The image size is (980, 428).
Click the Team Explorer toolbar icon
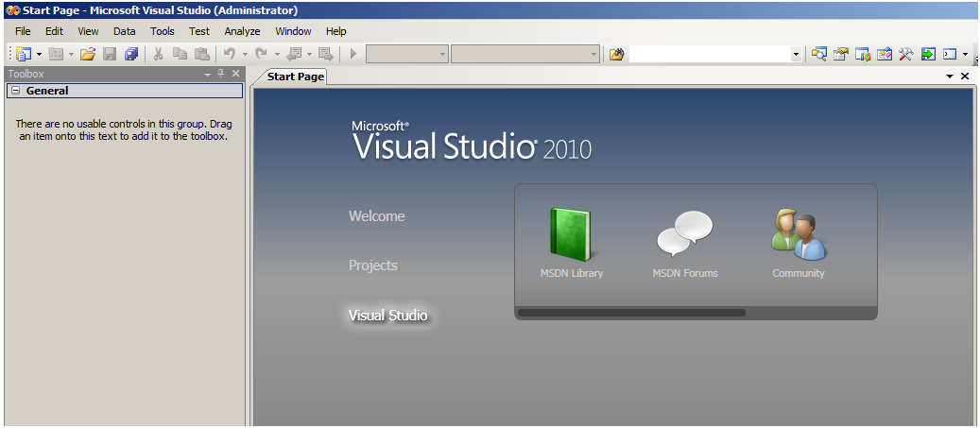pyautogui.click(x=863, y=55)
